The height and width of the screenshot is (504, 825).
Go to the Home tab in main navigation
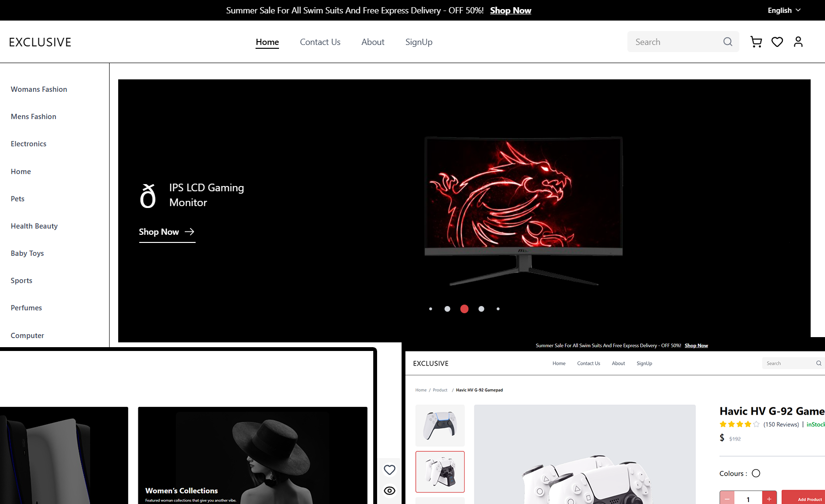(x=267, y=42)
